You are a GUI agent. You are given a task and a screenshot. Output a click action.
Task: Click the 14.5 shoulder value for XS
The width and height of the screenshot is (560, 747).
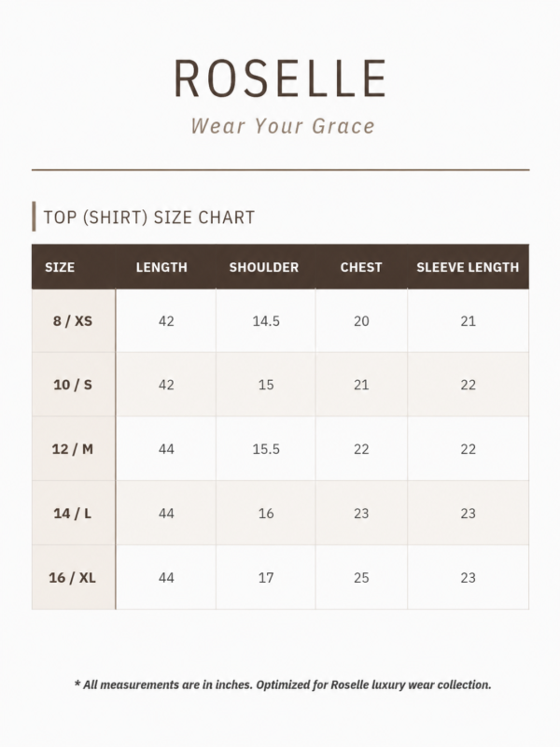click(x=266, y=321)
